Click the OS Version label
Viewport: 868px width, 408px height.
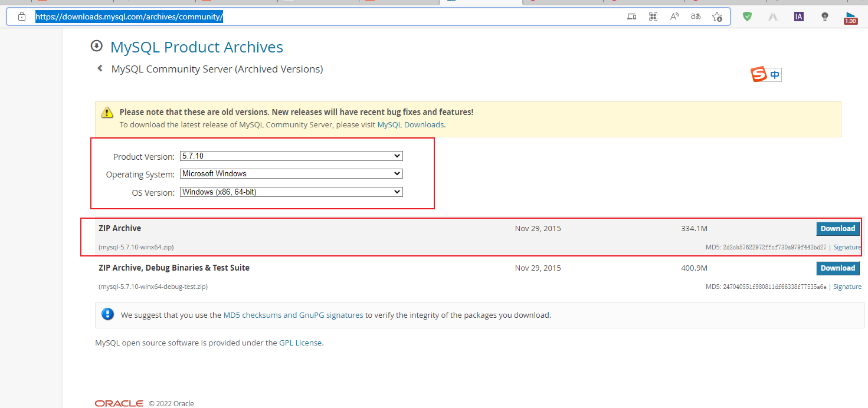point(153,192)
